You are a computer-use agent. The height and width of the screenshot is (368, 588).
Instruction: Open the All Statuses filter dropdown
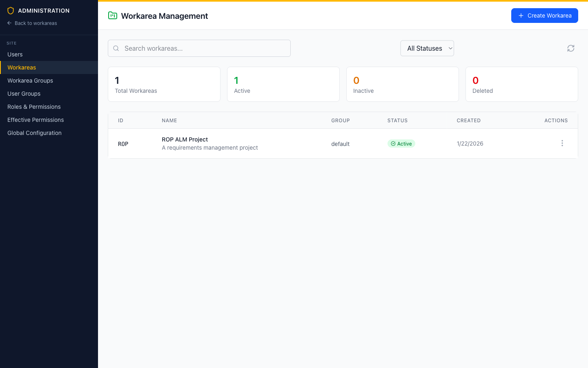(x=427, y=48)
